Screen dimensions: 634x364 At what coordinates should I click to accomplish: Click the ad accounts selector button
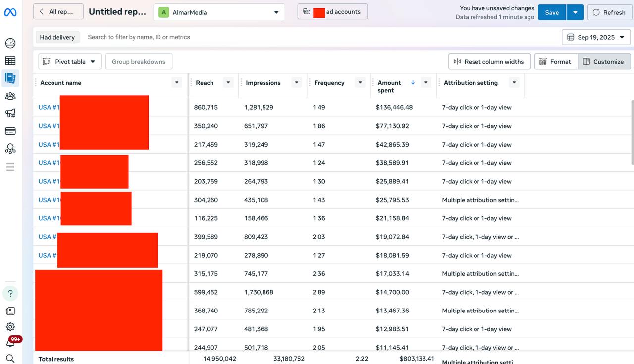click(x=332, y=12)
